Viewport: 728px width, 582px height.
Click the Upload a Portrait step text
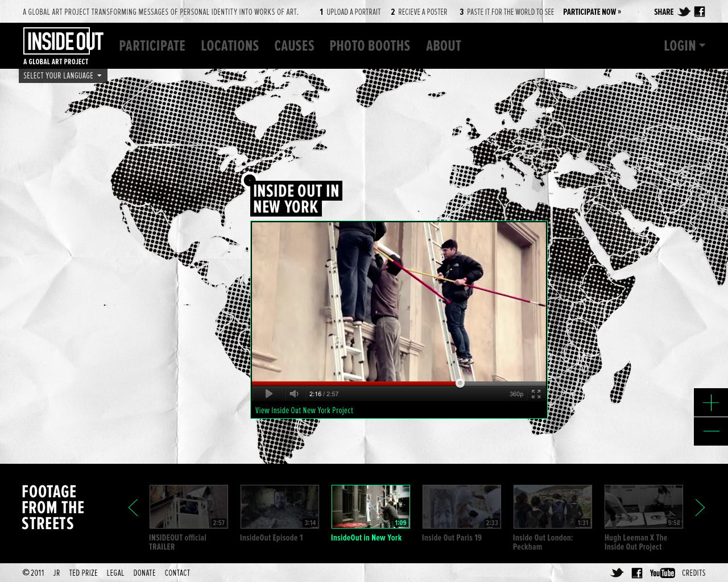coord(350,11)
